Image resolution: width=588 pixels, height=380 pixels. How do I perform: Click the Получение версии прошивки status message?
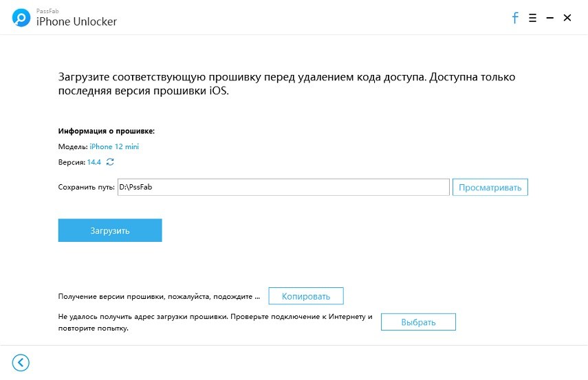[x=159, y=296]
